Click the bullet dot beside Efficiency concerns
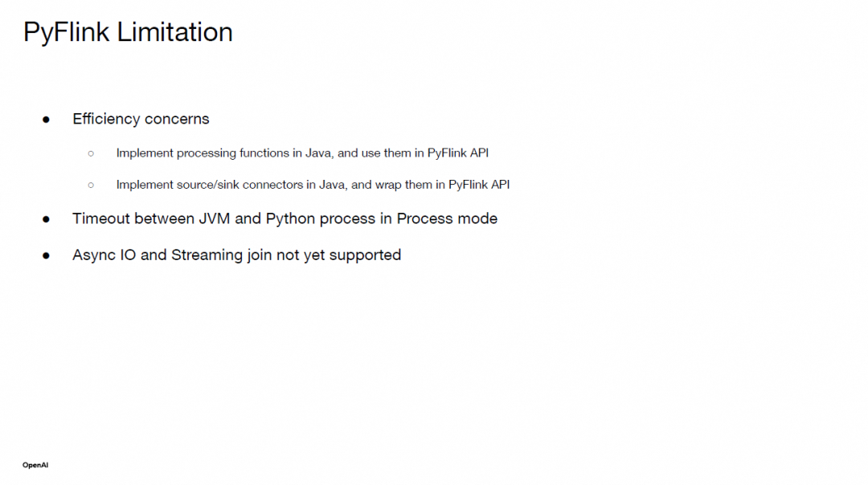 46,120
